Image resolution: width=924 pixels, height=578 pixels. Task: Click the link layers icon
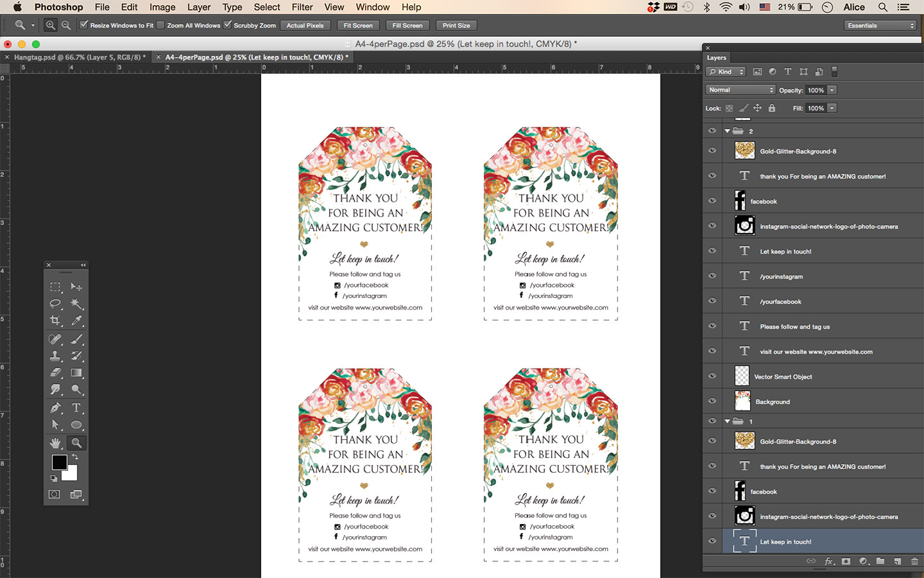(811, 561)
